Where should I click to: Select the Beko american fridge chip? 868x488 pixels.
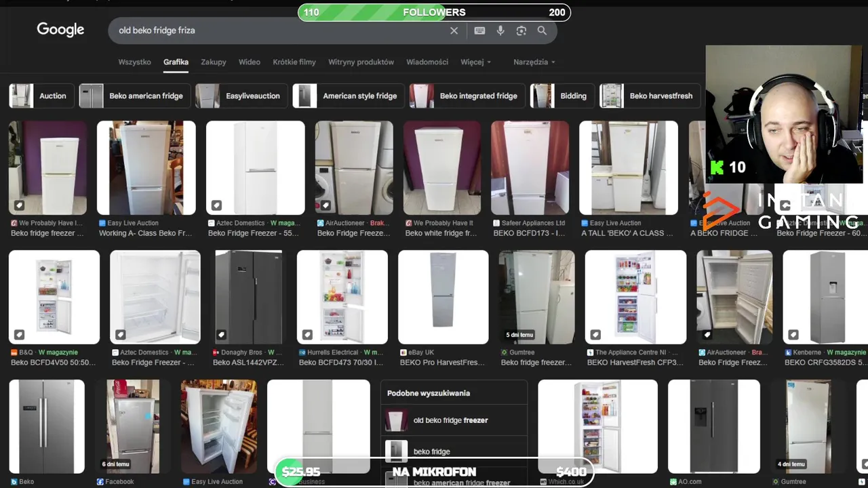click(x=134, y=96)
